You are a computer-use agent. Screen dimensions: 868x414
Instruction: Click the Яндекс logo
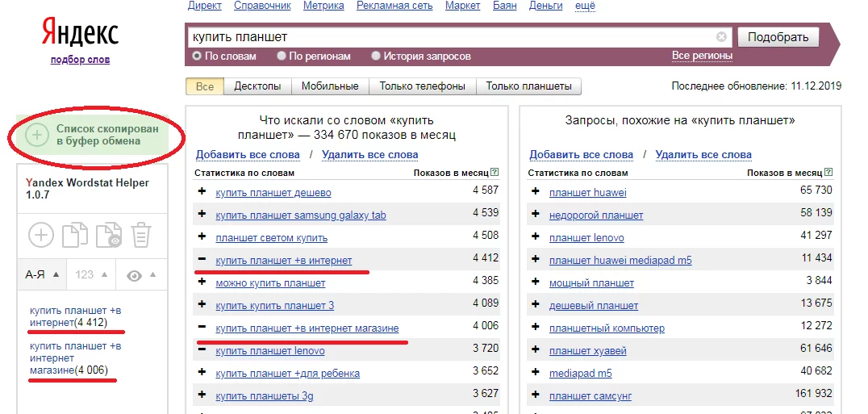pos(81,33)
